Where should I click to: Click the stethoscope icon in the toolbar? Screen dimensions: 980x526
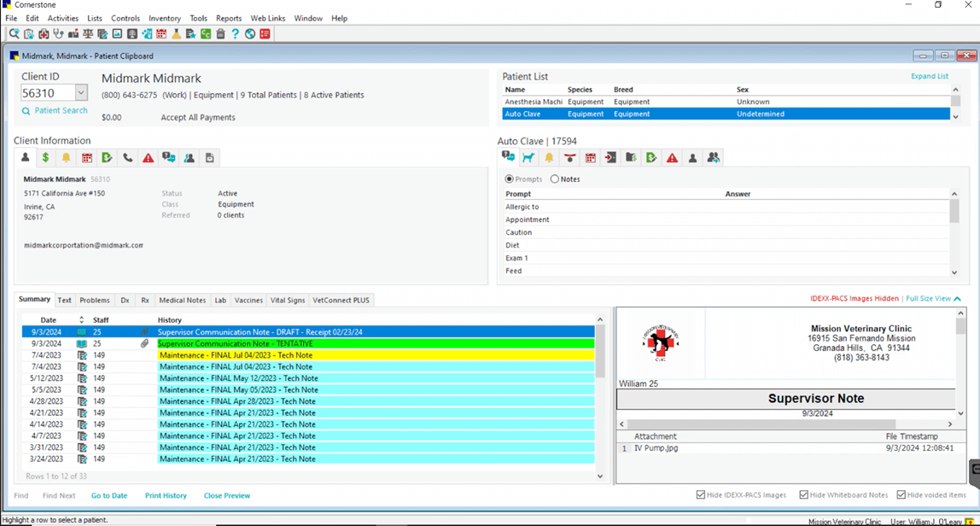58,33
